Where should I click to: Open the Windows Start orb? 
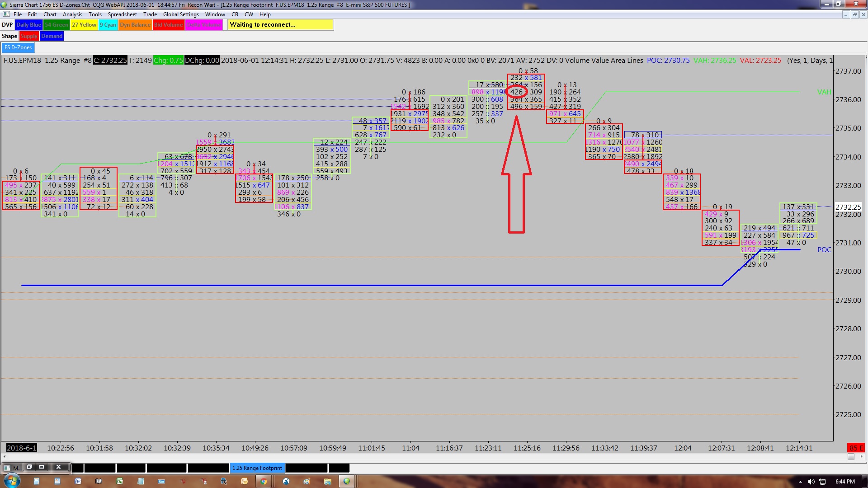[12, 481]
